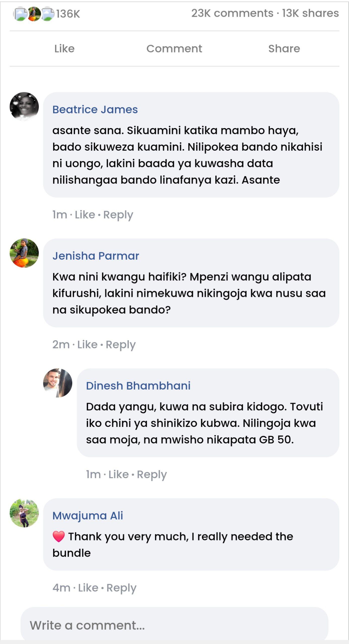Like Jenisha Parmar's comment
Image resolution: width=349 pixels, height=644 pixels.
[87, 345]
